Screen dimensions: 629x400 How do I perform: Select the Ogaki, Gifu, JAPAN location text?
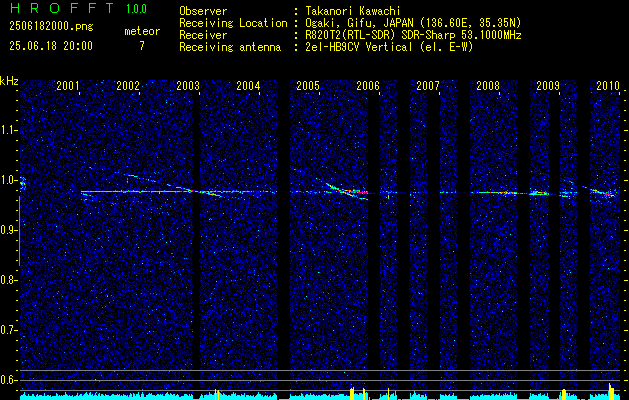(x=413, y=23)
